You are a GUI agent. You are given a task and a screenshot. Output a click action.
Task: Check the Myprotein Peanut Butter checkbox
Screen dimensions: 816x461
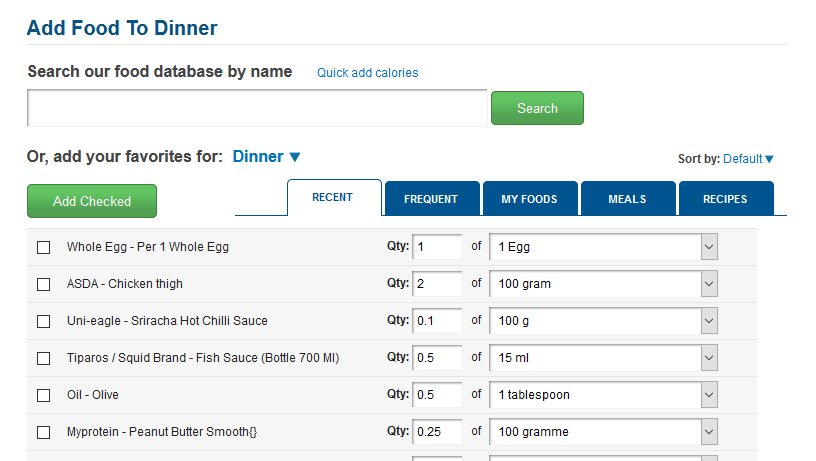[x=44, y=432]
